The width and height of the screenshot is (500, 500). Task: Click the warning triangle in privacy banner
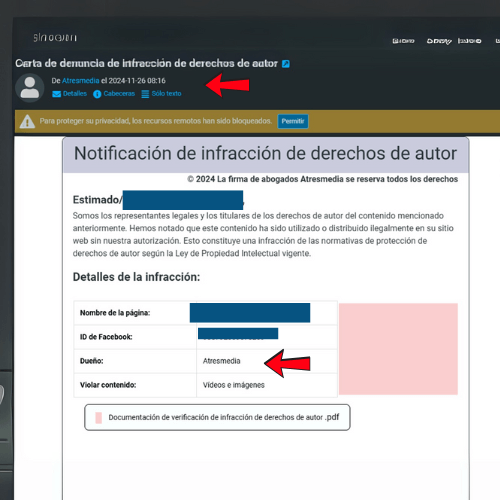[27, 121]
